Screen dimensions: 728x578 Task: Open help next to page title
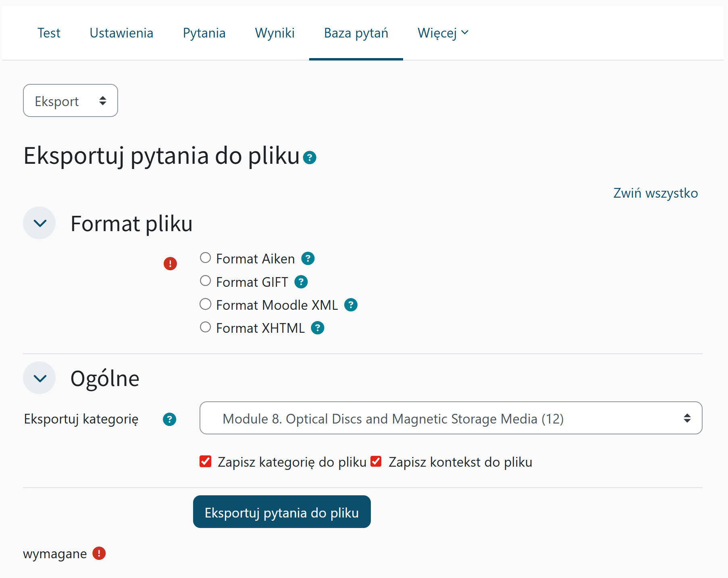click(310, 158)
